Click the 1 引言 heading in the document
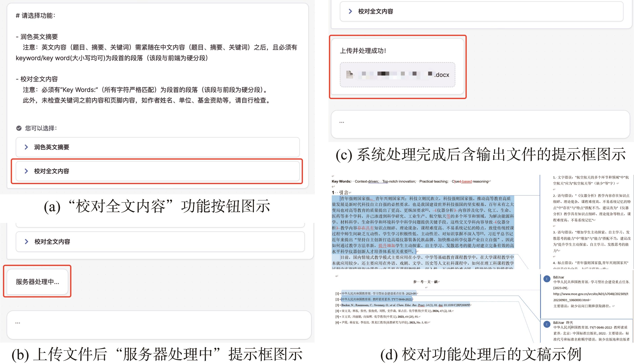This screenshot has width=634, height=364. click(x=343, y=193)
